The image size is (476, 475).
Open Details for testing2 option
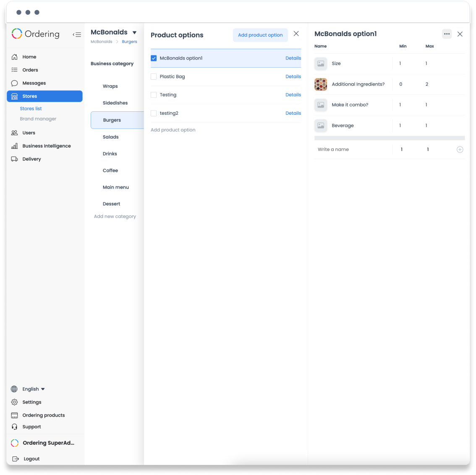tap(293, 113)
